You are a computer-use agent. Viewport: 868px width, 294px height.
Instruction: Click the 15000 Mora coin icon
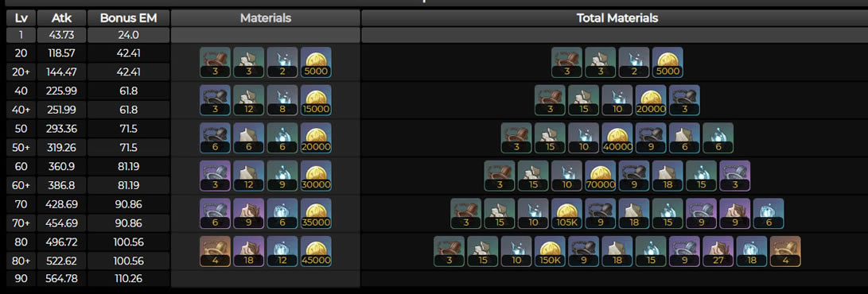tap(316, 100)
